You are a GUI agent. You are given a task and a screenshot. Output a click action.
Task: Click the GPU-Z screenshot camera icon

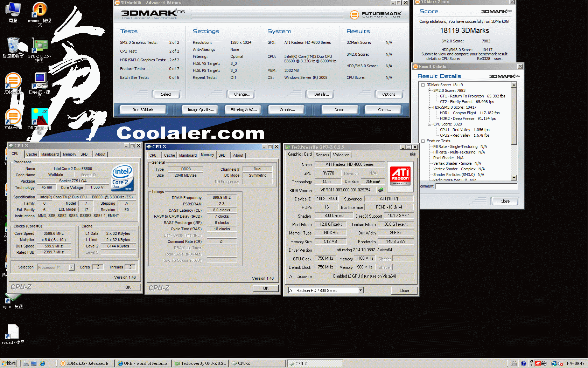(413, 154)
